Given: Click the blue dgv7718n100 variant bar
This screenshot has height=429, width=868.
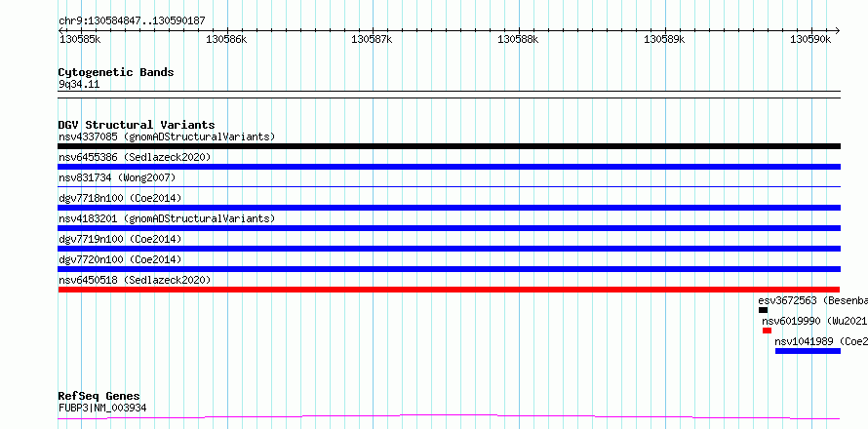Looking at the screenshot, I should (449, 208).
